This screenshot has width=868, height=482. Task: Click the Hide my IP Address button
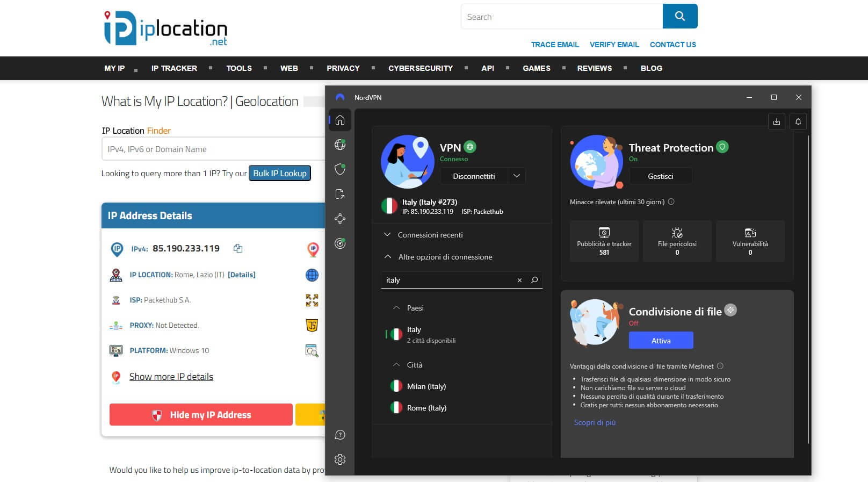click(201, 415)
